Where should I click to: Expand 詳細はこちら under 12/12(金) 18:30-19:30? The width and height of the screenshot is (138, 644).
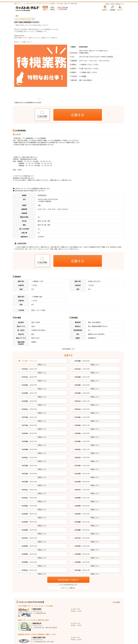(95, 365)
